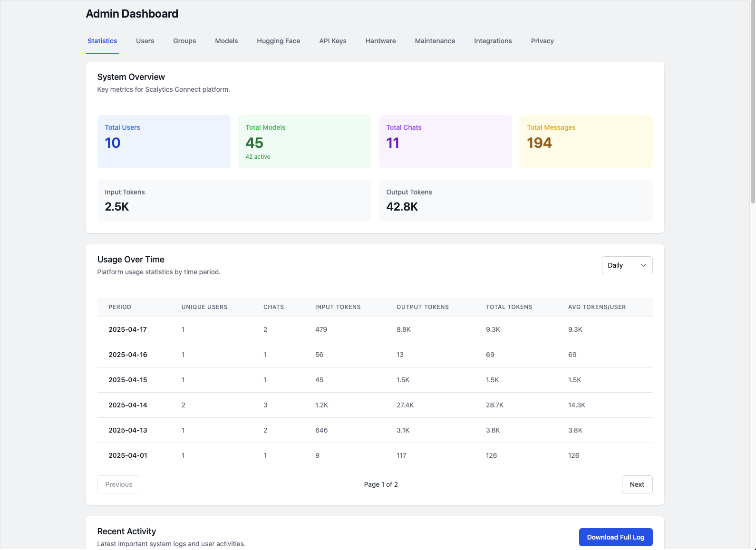Screen dimensions: 756x550
Task: Go to the Maintenance tab
Action: (x=435, y=41)
